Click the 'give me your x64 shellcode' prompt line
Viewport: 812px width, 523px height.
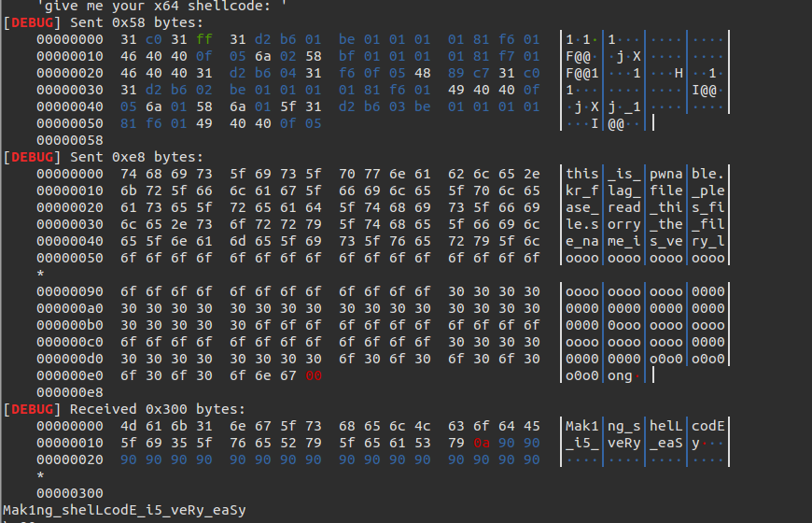pos(161,6)
